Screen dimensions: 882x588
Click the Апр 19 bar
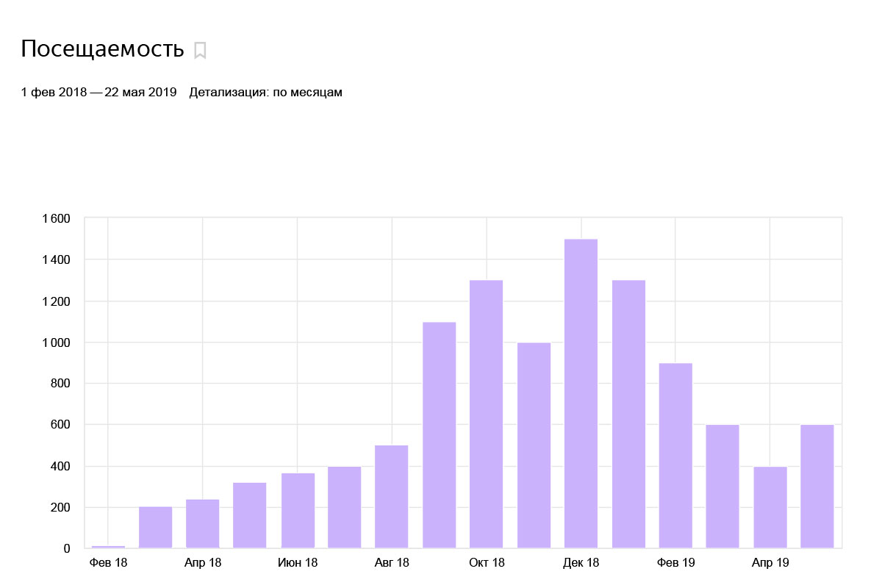tap(770, 507)
